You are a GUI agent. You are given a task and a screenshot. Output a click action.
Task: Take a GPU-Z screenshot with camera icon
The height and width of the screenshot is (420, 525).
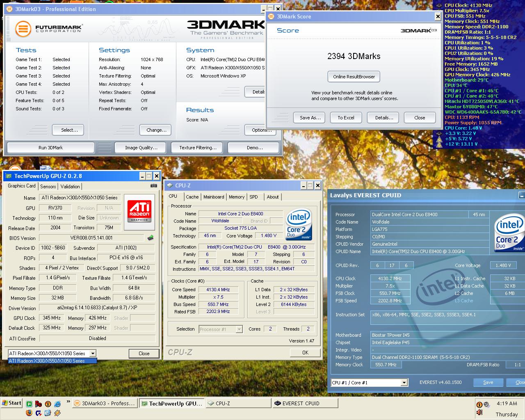point(153,185)
